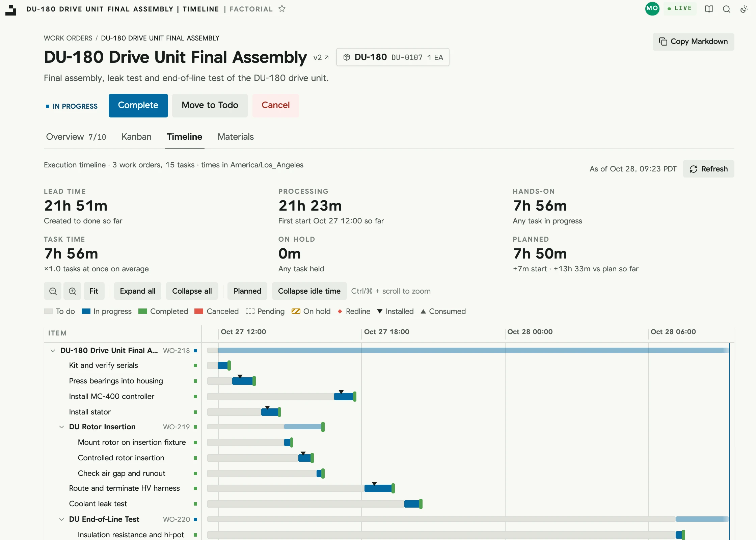756x540 pixels.
Task: Click status square for Kit and verify serials
Action: point(195,366)
